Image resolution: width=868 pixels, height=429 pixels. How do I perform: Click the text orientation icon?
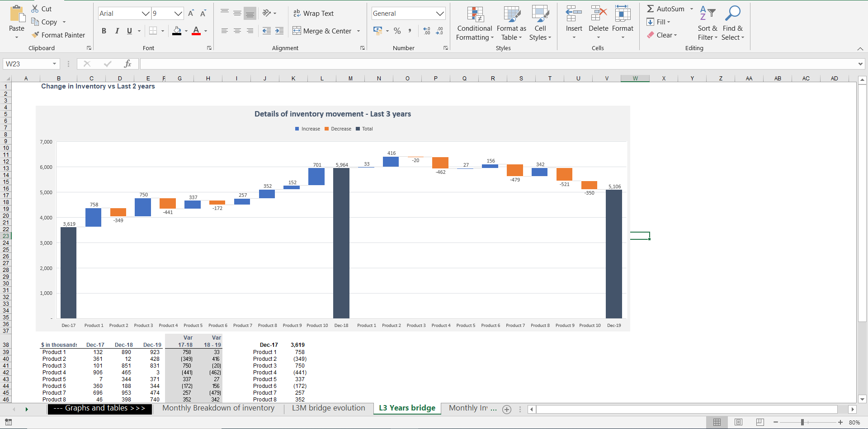[267, 13]
